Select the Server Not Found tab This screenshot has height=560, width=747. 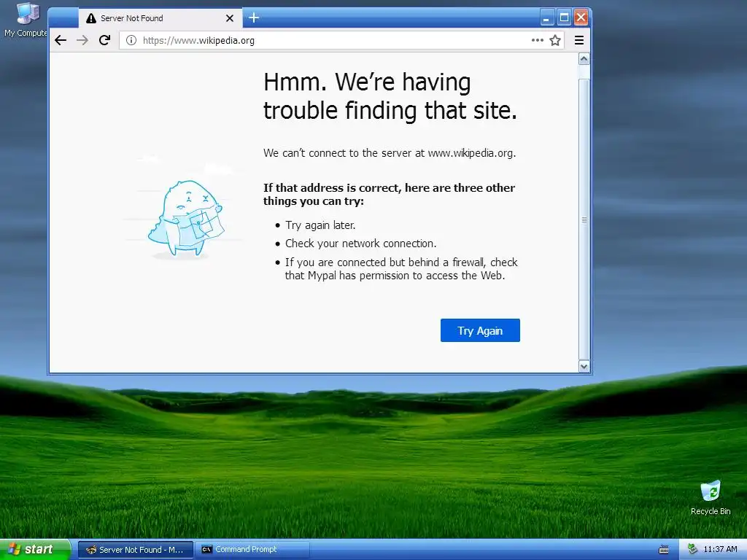pos(160,18)
